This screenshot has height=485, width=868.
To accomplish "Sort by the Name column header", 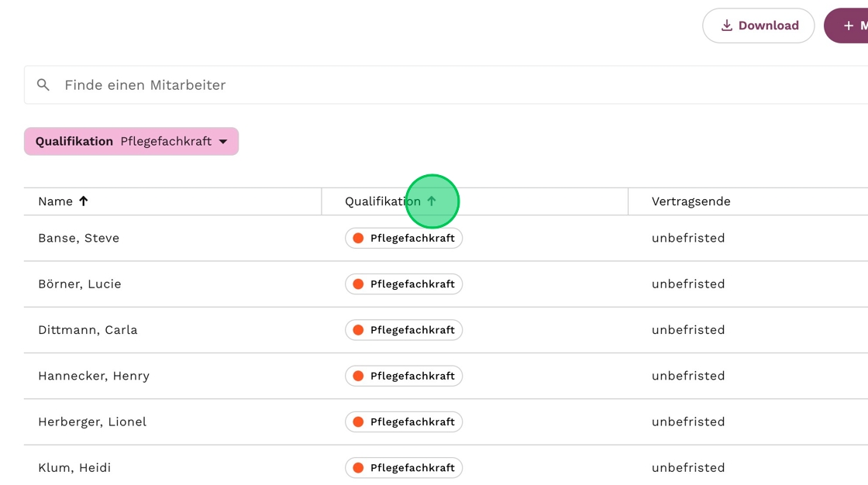I will coord(55,201).
